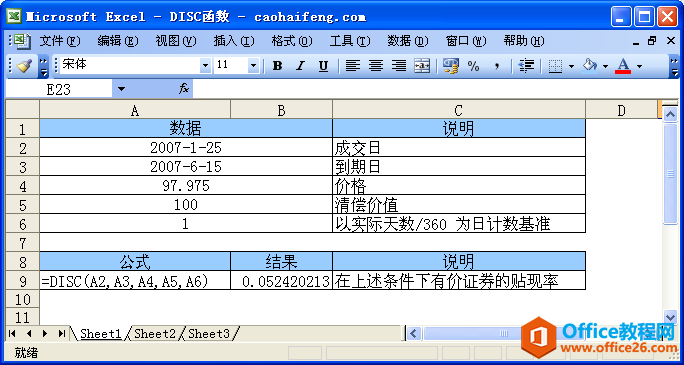Screen dimensions: 684x365
Task: Minimize the workbook window inside Excel
Action: (x=636, y=42)
